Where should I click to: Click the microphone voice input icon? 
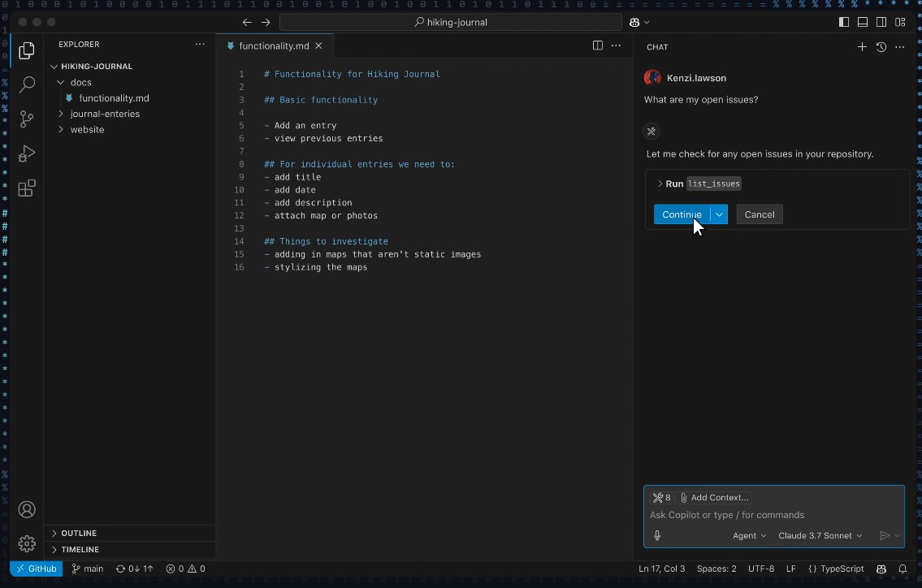(657, 535)
